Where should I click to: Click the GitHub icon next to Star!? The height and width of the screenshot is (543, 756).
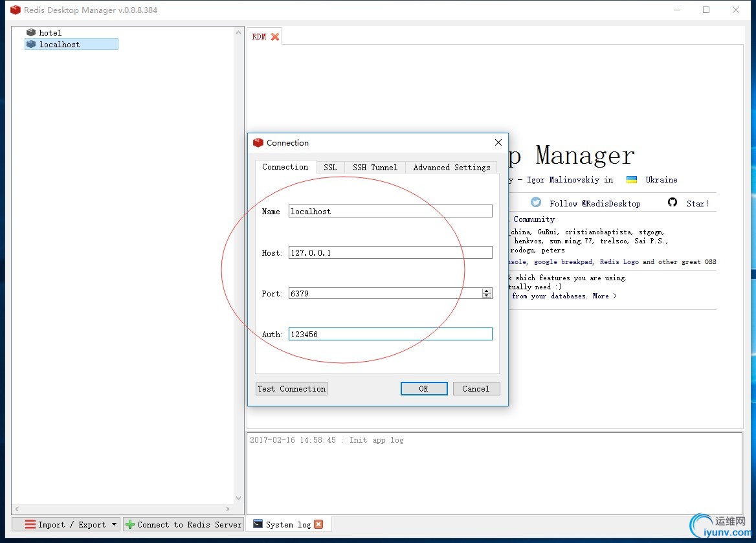672,202
